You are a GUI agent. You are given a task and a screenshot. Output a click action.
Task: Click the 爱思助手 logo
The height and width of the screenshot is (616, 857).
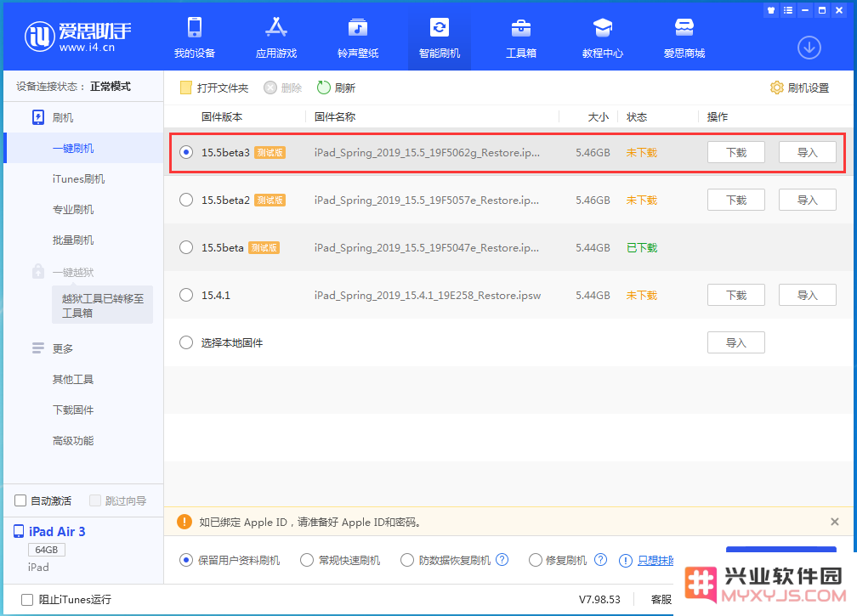(78, 37)
